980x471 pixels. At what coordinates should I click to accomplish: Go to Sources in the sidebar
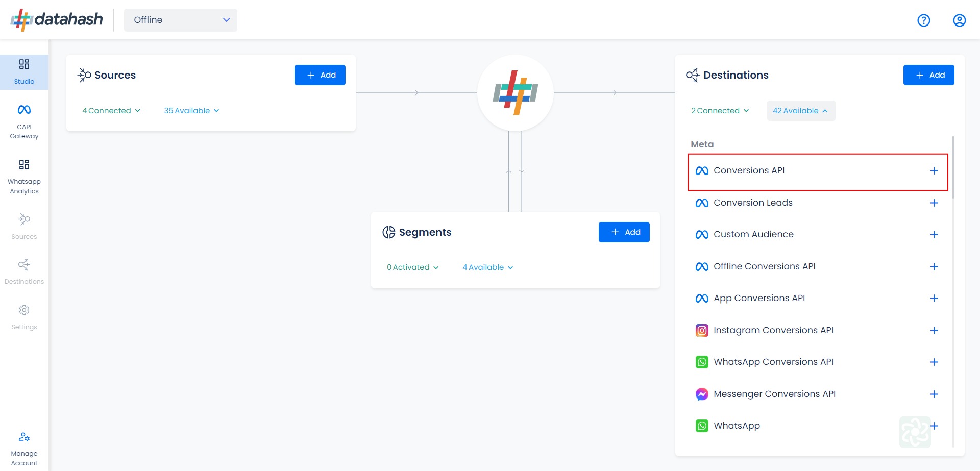coord(24,227)
